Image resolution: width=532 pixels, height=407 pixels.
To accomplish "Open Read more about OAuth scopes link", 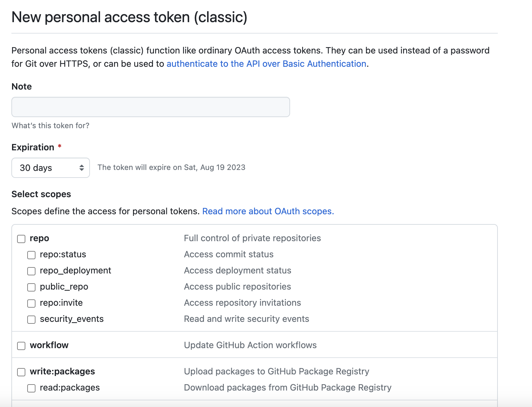I will (x=268, y=211).
